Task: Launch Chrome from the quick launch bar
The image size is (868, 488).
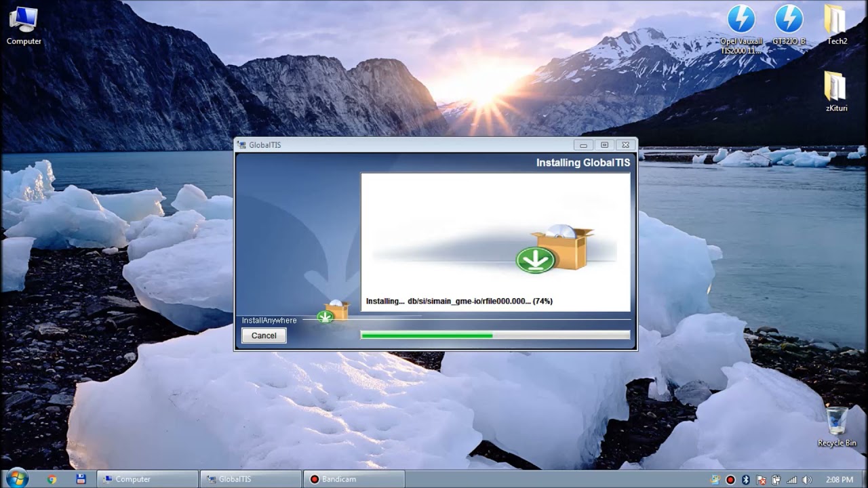Action: (x=52, y=479)
